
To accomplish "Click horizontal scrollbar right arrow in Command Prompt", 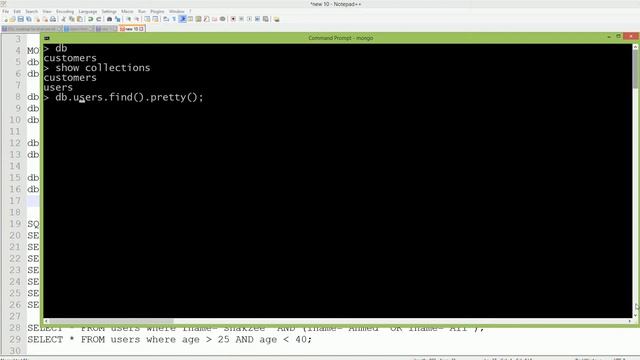I will 629,321.
